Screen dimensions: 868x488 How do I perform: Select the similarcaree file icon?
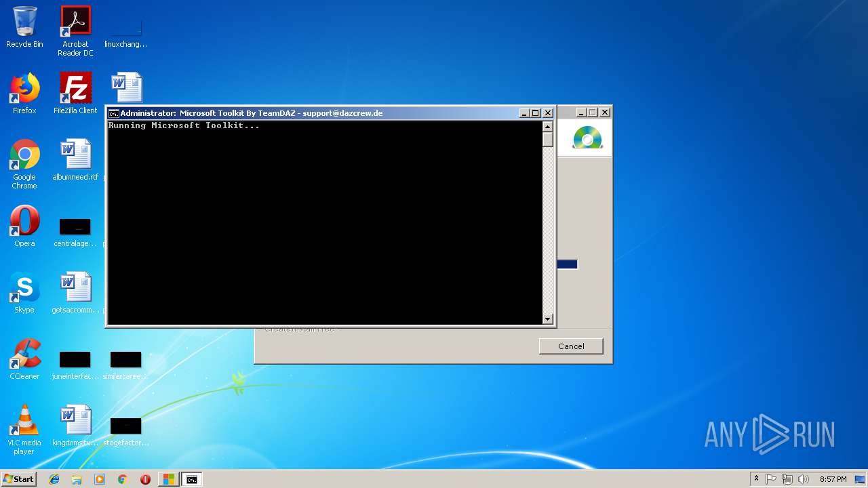coord(125,365)
